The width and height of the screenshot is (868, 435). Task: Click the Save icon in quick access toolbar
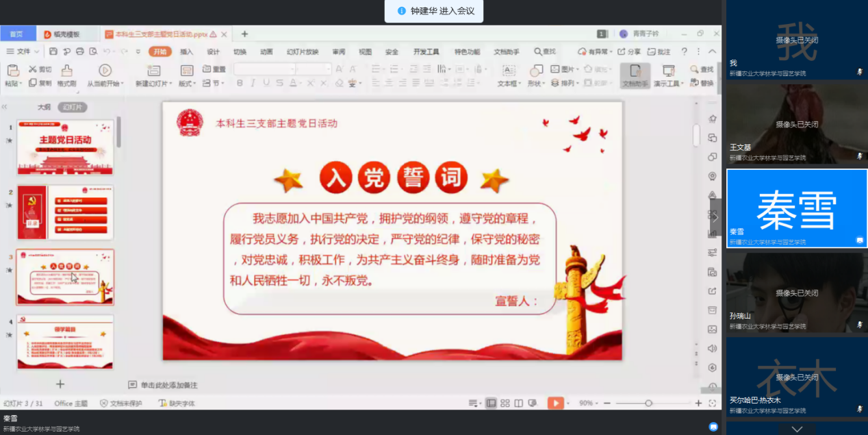point(53,51)
